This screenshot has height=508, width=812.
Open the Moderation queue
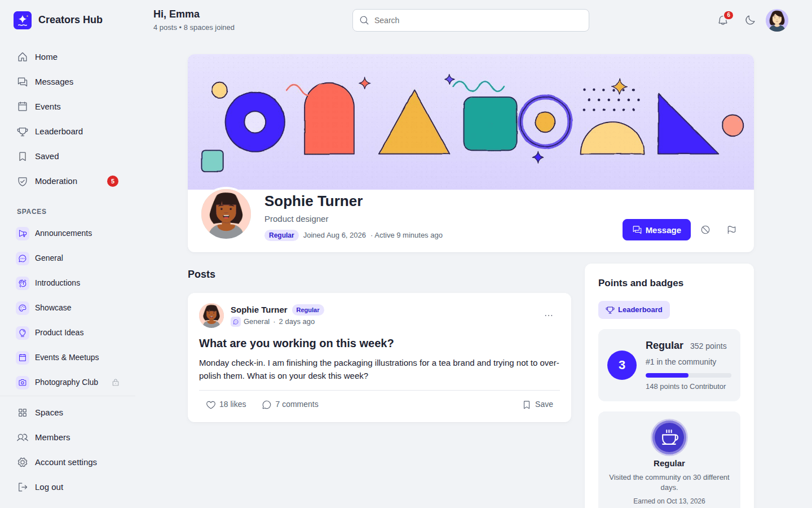pos(68,181)
